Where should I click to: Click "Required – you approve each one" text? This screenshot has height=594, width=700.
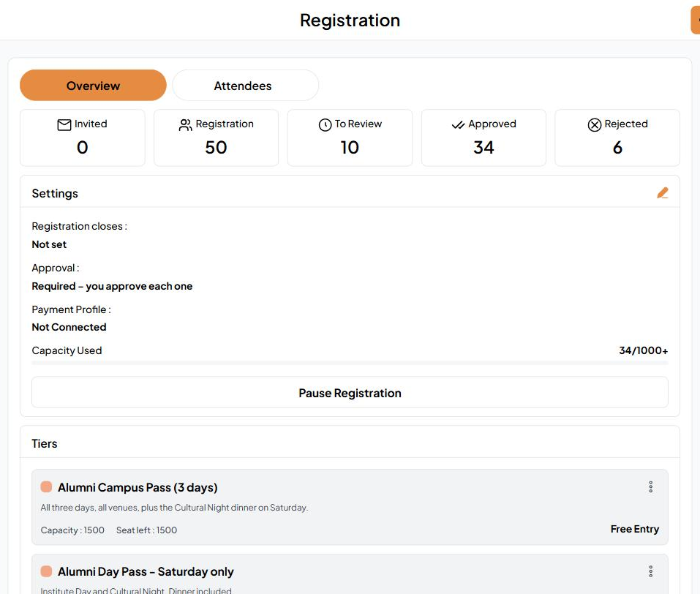pyautogui.click(x=112, y=286)
